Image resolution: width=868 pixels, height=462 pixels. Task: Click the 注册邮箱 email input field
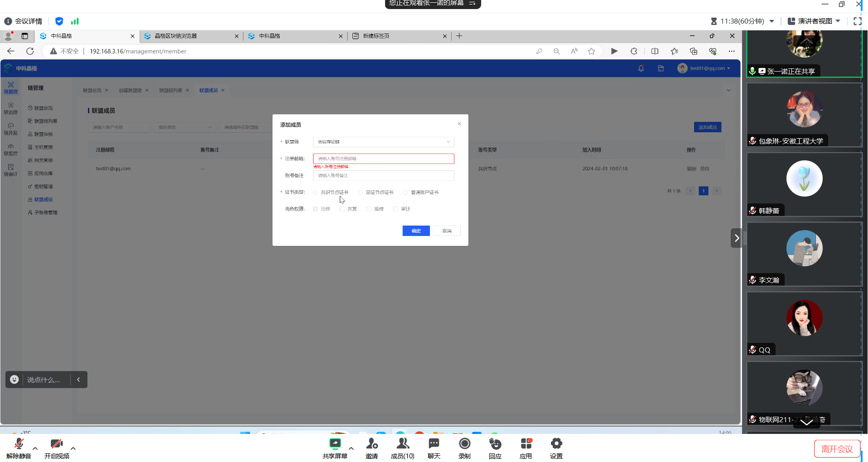[x=383, y=159]
